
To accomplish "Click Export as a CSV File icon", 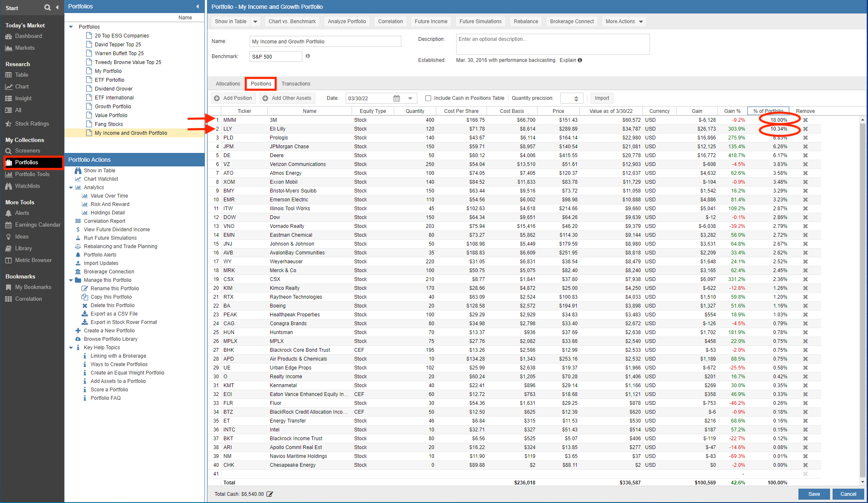I will coord(85,314).
